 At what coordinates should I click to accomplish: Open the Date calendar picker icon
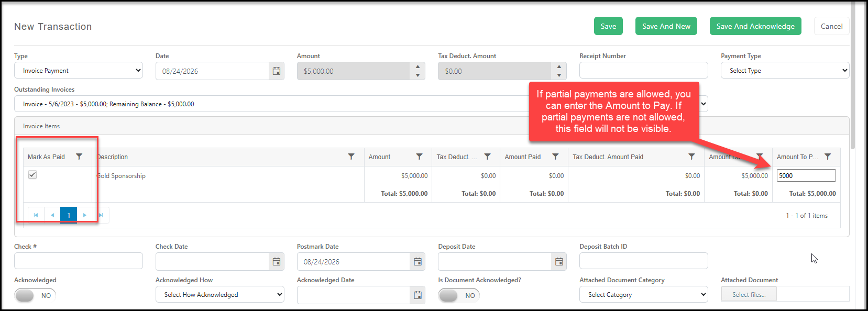[277, 71]
